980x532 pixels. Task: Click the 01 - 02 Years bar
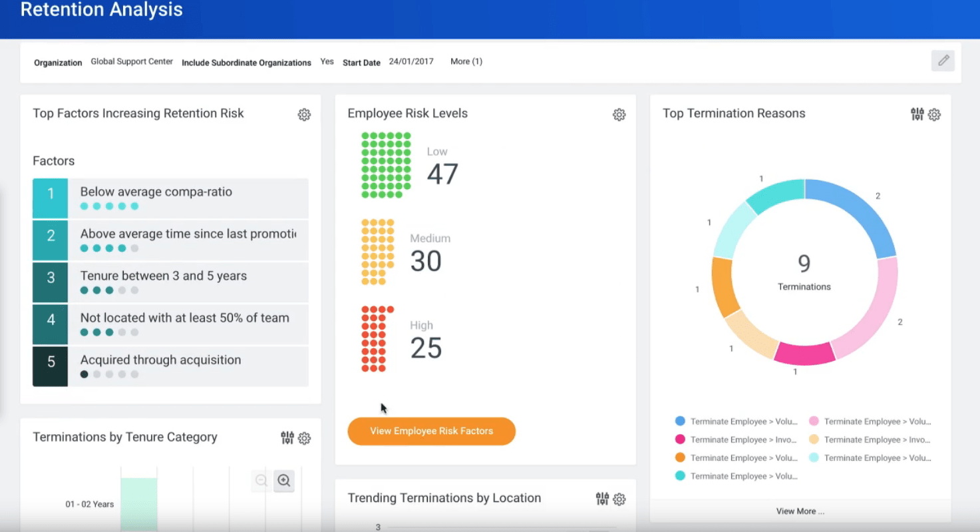139,505
